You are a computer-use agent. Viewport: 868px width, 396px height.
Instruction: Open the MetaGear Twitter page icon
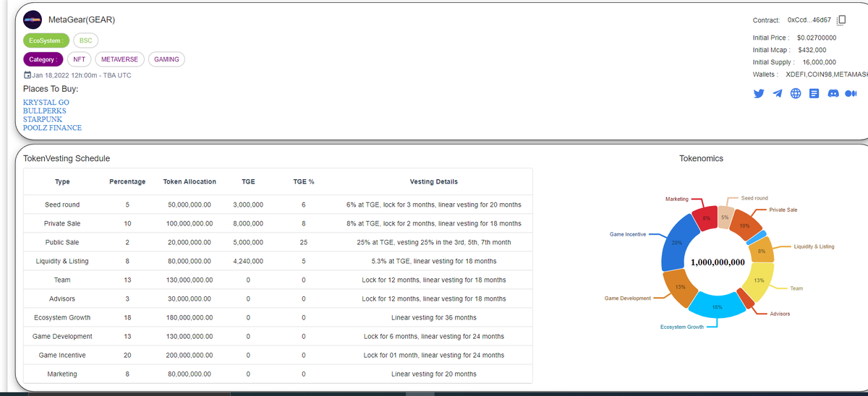tap(759, 94)
